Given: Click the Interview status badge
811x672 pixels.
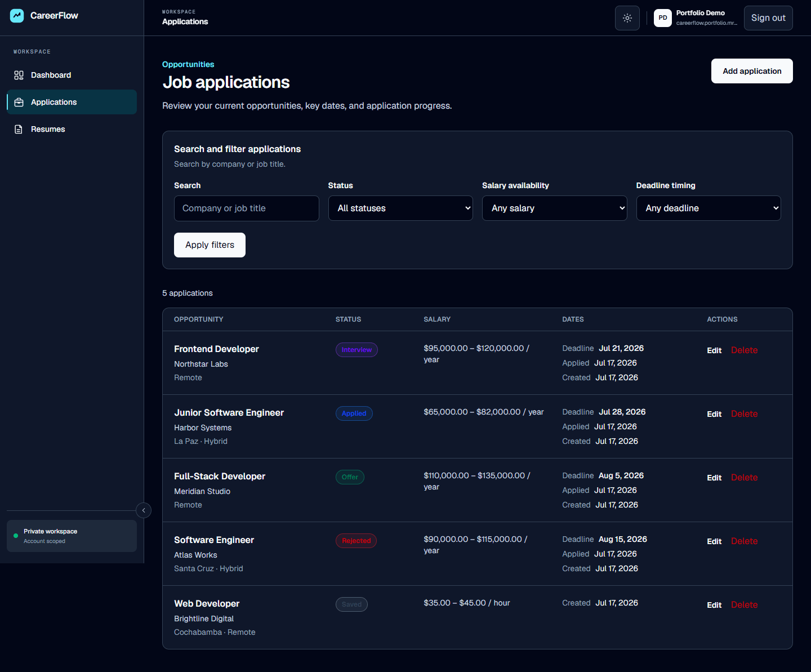Looking at the screenshot, I should point(357,350).
